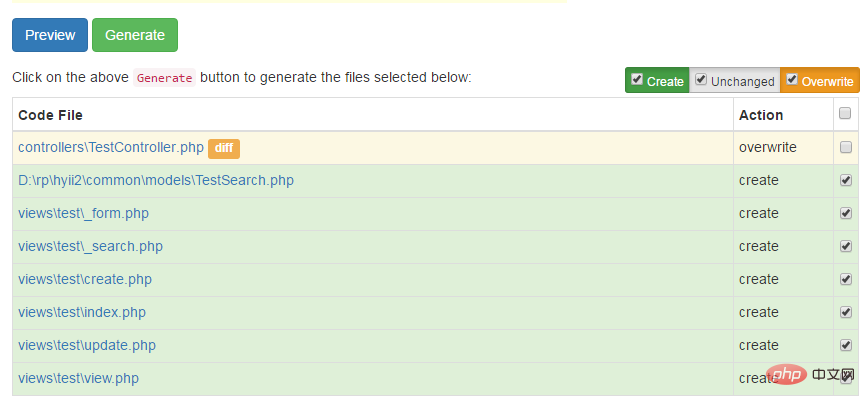Open views\test\index.php file link
The height and width of the screenshot is (407, 865).
(82, 312)
